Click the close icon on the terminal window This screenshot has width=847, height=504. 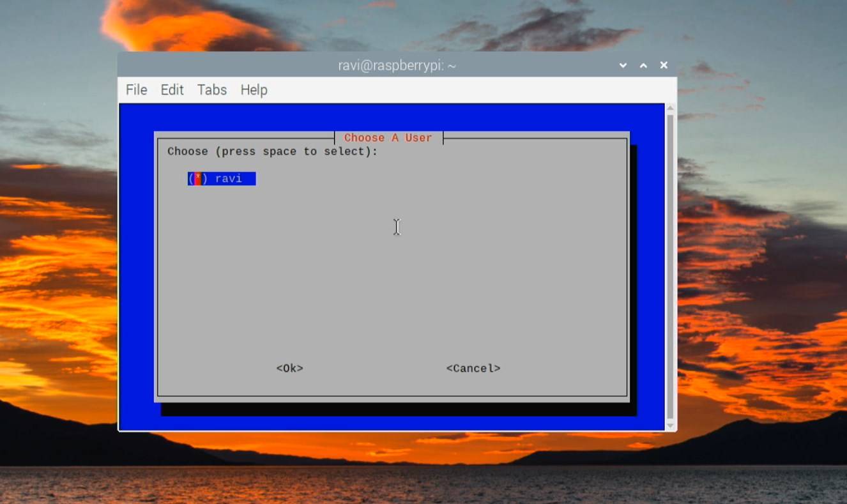tap(663, 65)
